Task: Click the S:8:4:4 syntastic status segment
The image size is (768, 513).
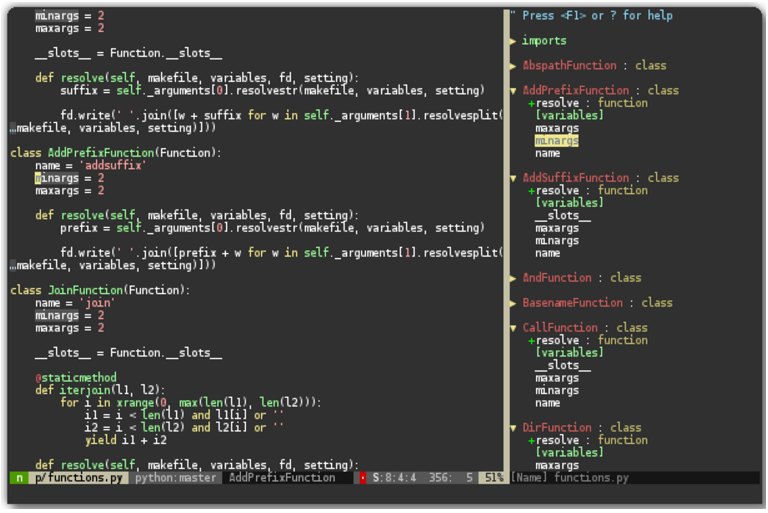Action: pyautogui.click(x=394, y=478)
